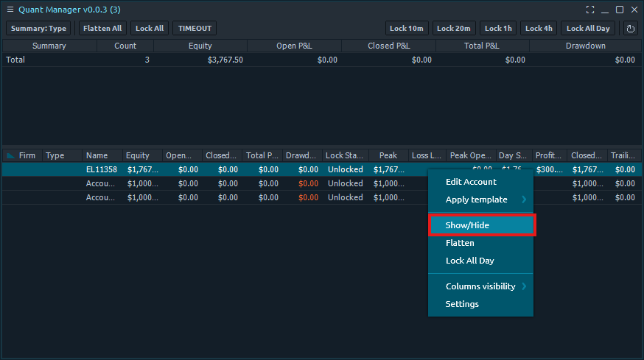Click the fullscreen brackets icon

(x=589, y=10)
